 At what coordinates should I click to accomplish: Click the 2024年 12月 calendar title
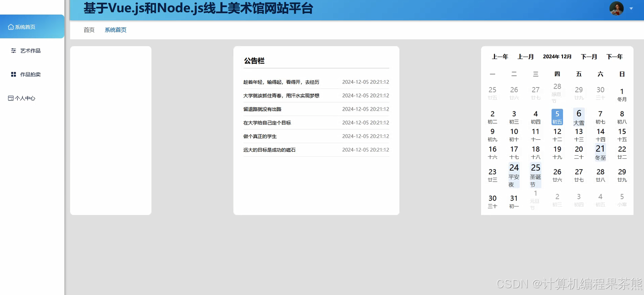pyautogui.click(x=557, y=57)
